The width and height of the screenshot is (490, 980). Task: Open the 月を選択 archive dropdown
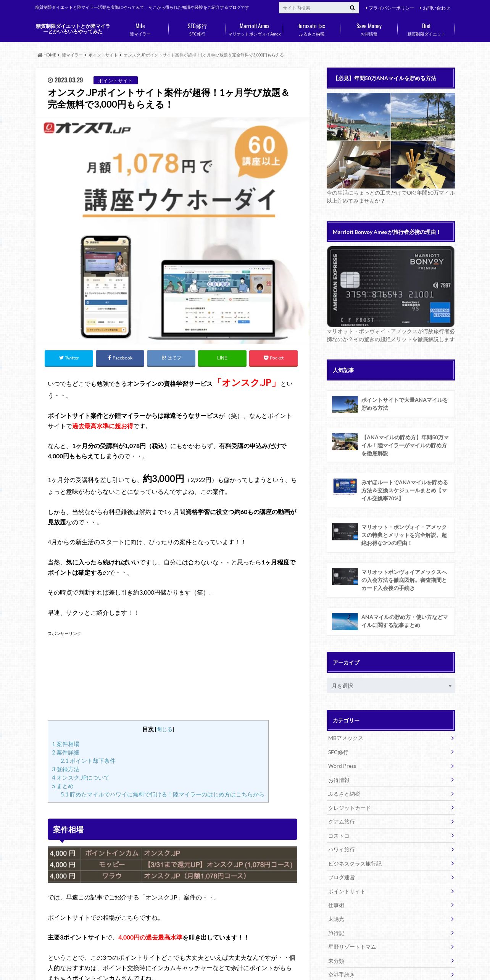pos(391,686)
